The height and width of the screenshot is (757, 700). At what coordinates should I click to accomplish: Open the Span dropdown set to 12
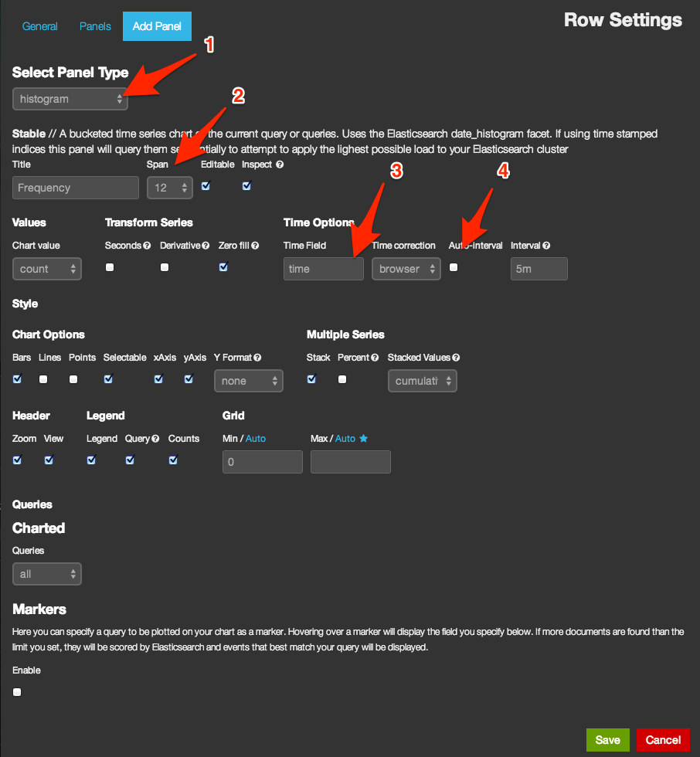169,188
